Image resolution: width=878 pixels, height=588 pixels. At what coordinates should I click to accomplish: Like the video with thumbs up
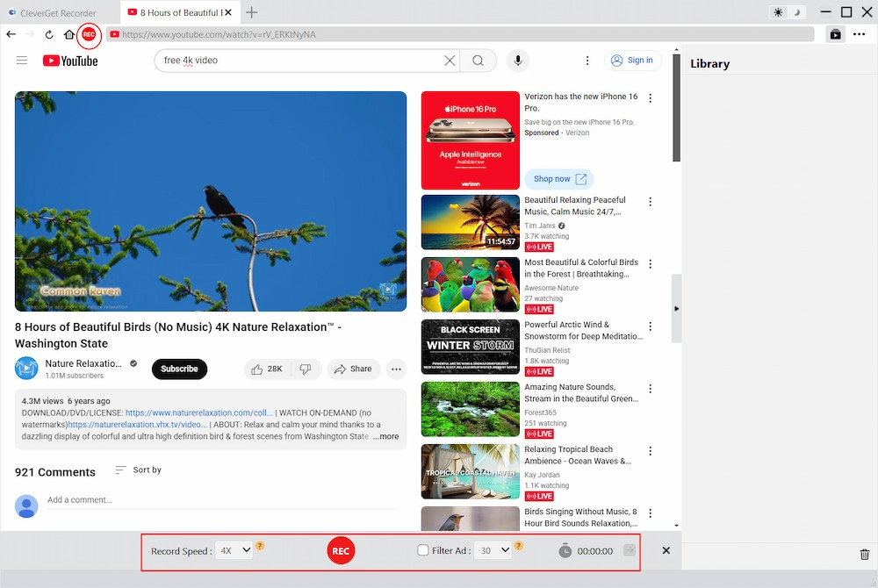tap(267, 369)
